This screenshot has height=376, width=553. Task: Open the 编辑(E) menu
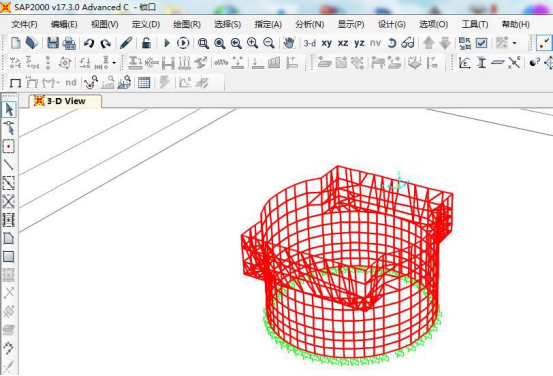64,24
